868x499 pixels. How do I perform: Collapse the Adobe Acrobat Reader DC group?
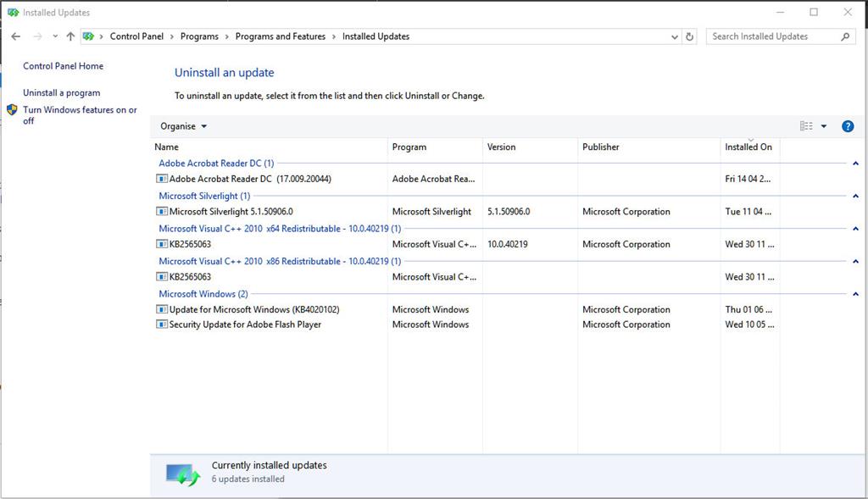click(x=855, y=164)
